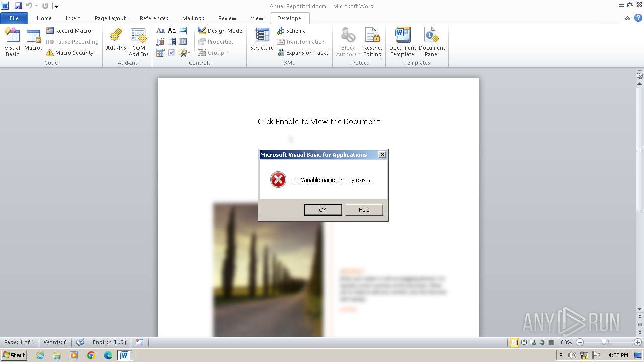
Task: Click the 80% zoom level
Action: (x=566, y=342)
